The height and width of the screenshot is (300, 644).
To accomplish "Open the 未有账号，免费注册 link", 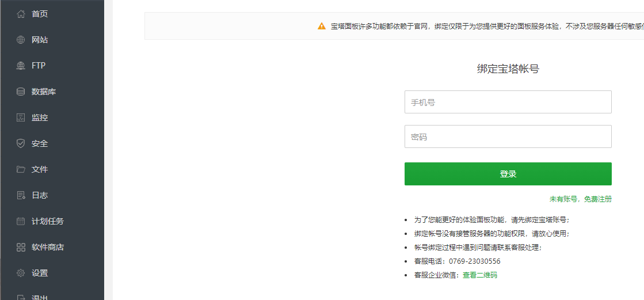I will click(x=580, y=199).
